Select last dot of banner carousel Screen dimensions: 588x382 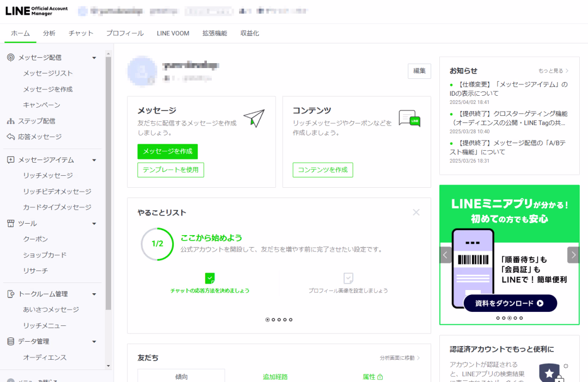point(521,318)
